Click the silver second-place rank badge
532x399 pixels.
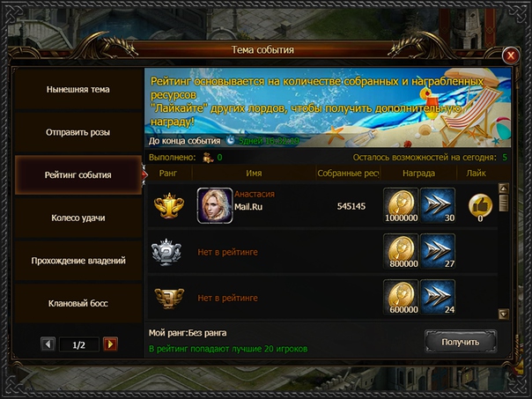tap(166, 252)
